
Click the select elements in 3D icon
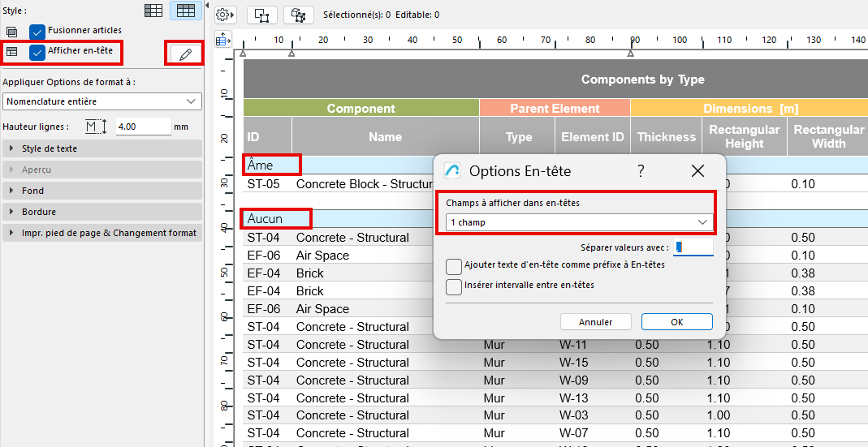pyautogui.click(x=299, y=15)
